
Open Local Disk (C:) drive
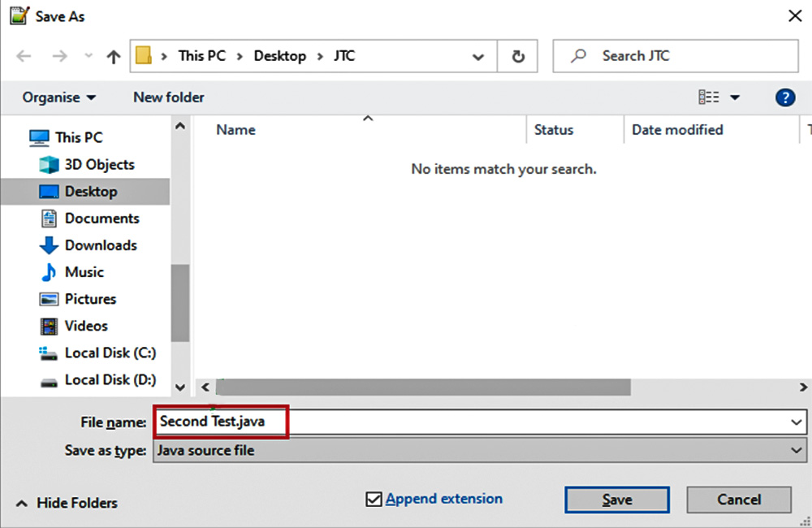point(110,353)
